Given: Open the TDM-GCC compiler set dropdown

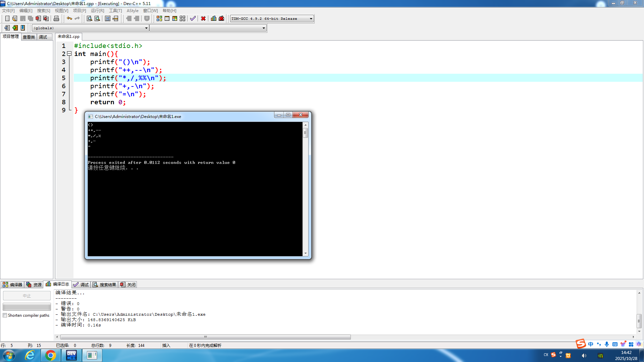Looking at the screenshot, I should pyautogui.click(x=311, y=19).
